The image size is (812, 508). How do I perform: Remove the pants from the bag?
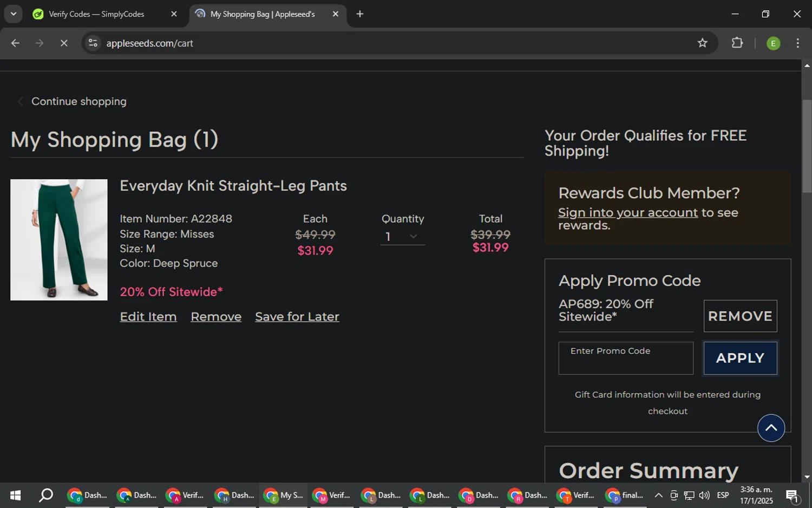[216, 316]
